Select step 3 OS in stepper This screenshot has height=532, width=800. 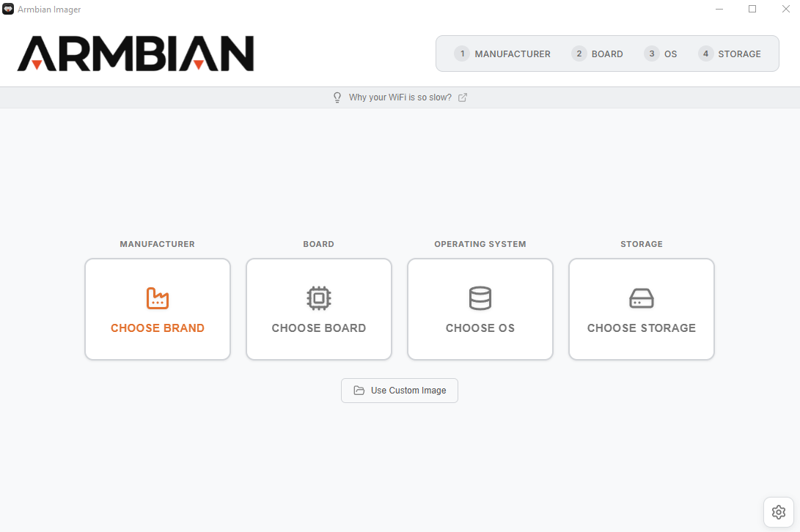(x=661, y=53)
